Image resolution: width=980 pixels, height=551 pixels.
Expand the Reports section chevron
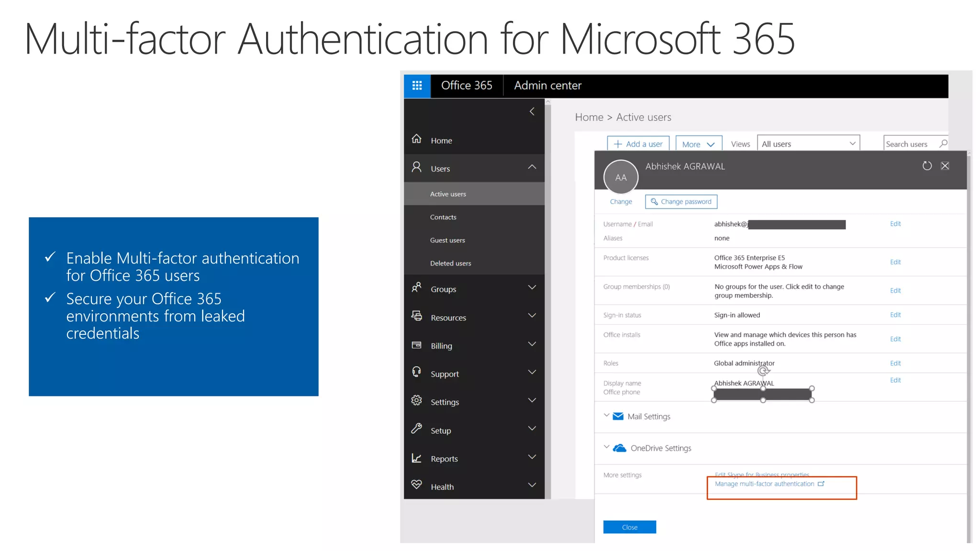[532, 457]
